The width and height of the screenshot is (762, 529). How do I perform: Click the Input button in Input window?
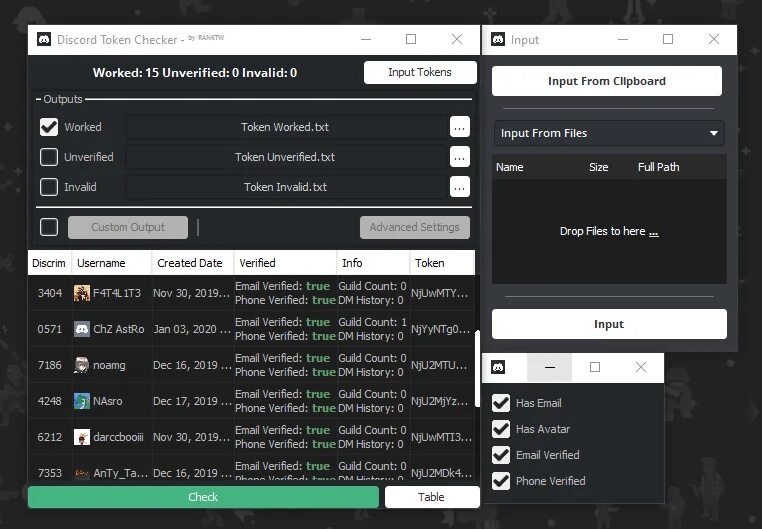(x=609, y=324)
